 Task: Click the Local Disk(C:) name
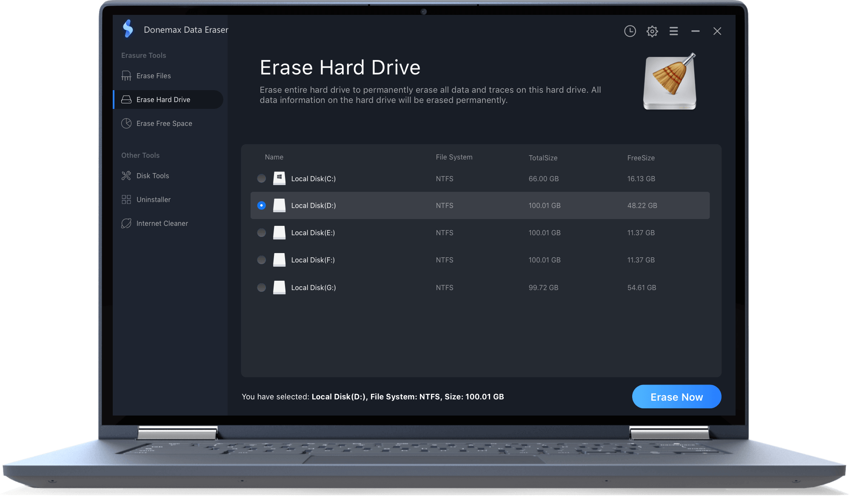(314, 179)
